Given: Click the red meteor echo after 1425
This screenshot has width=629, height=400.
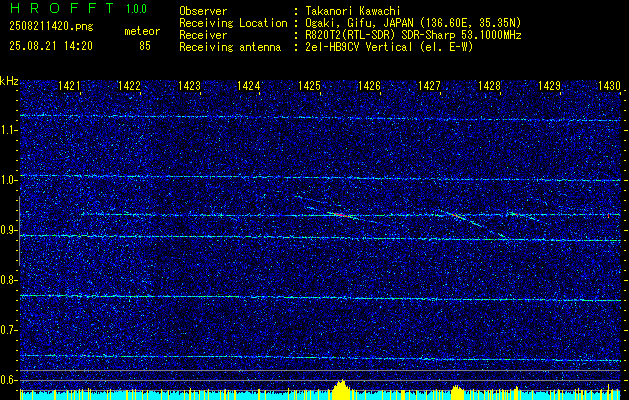Looking at the screenshot, I should pyautogui.click(x=341, y=215).
